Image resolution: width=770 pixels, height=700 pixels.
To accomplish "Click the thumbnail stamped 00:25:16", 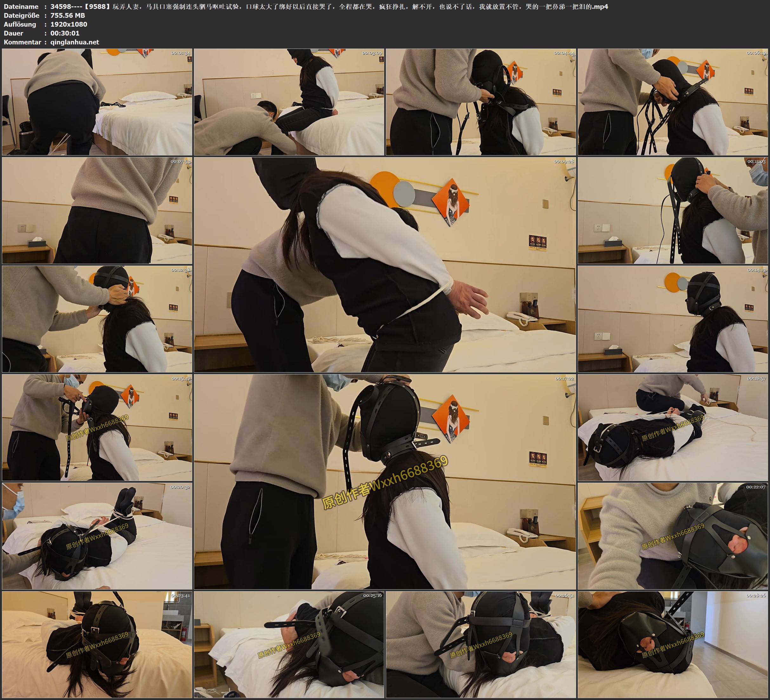I will [x=289, y=644].
